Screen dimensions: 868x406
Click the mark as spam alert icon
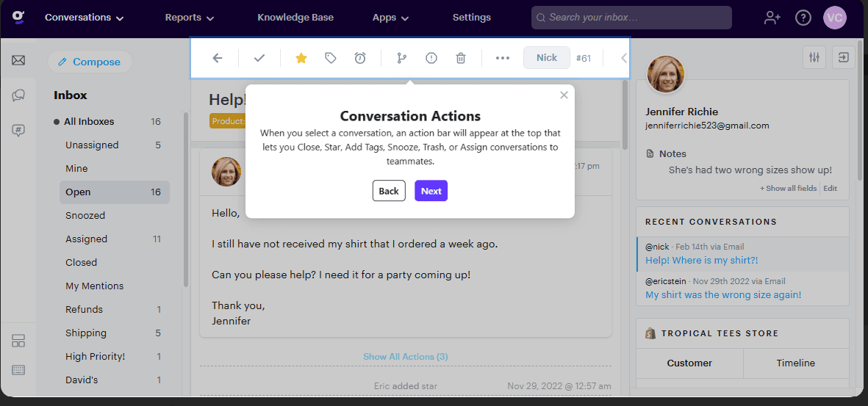point(431,58)
